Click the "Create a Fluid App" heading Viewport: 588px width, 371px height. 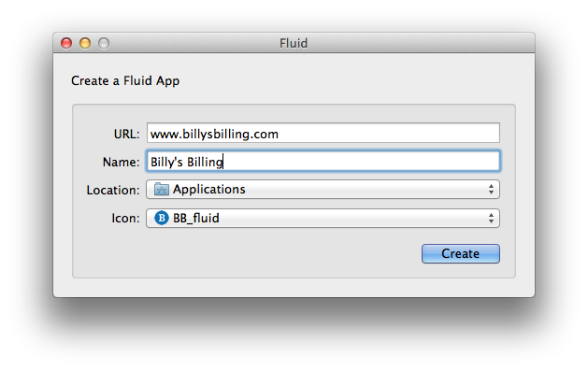(x=125, y=81)
